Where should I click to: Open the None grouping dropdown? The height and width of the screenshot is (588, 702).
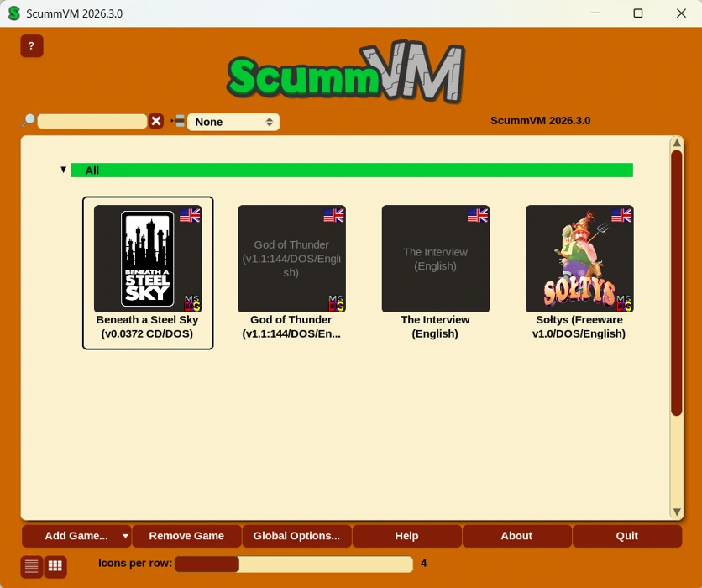(233, 122)
